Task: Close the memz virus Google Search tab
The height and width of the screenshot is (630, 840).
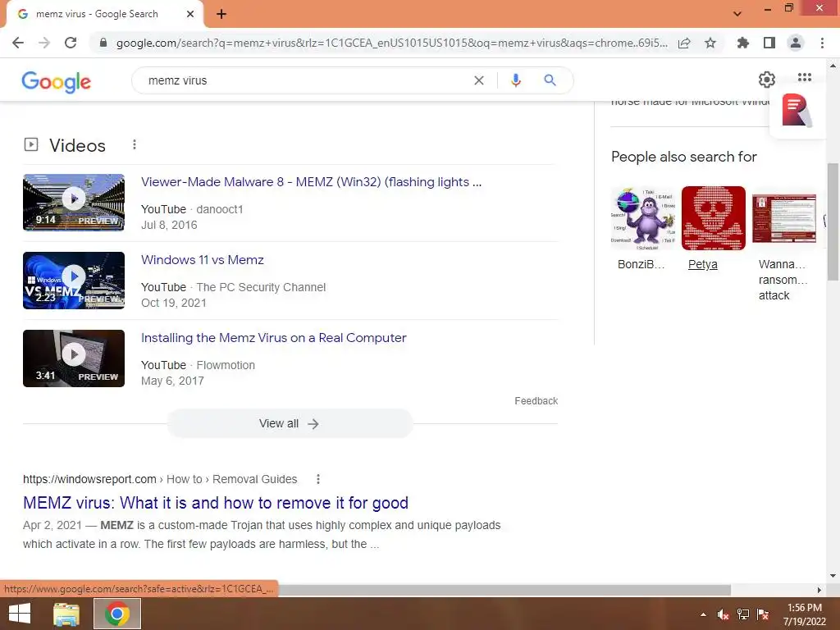Action: pos(190,14)
